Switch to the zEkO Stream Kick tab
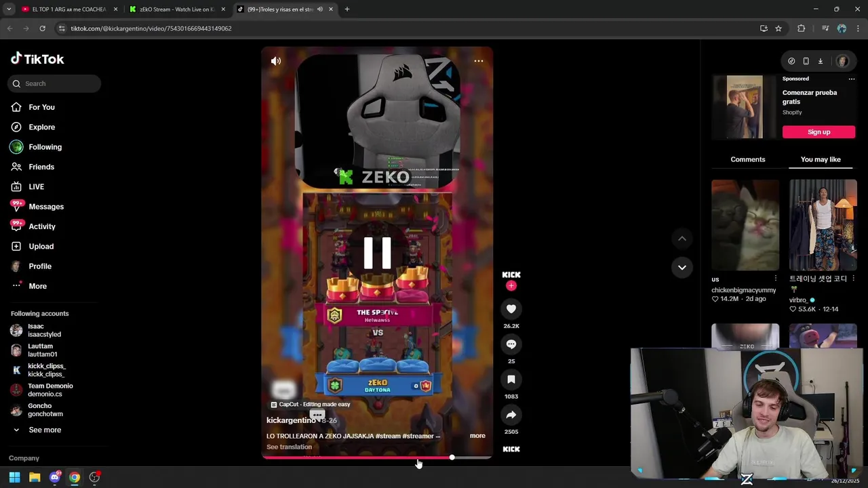 pos(176,9)
